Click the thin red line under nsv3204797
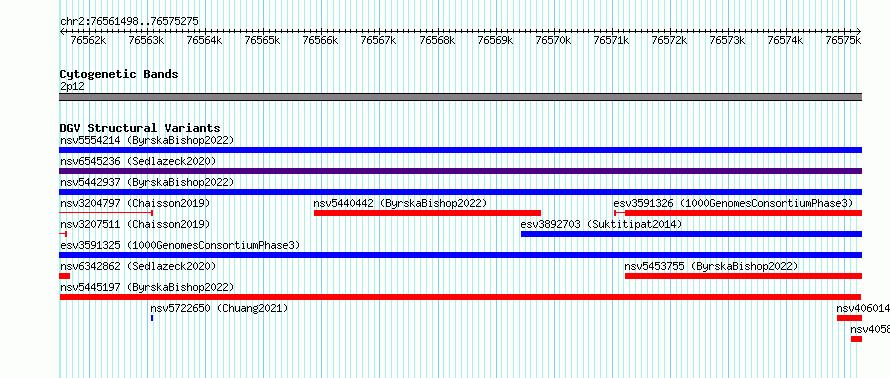The width and height of the screenshot is (890, 378). coord(106,213)
